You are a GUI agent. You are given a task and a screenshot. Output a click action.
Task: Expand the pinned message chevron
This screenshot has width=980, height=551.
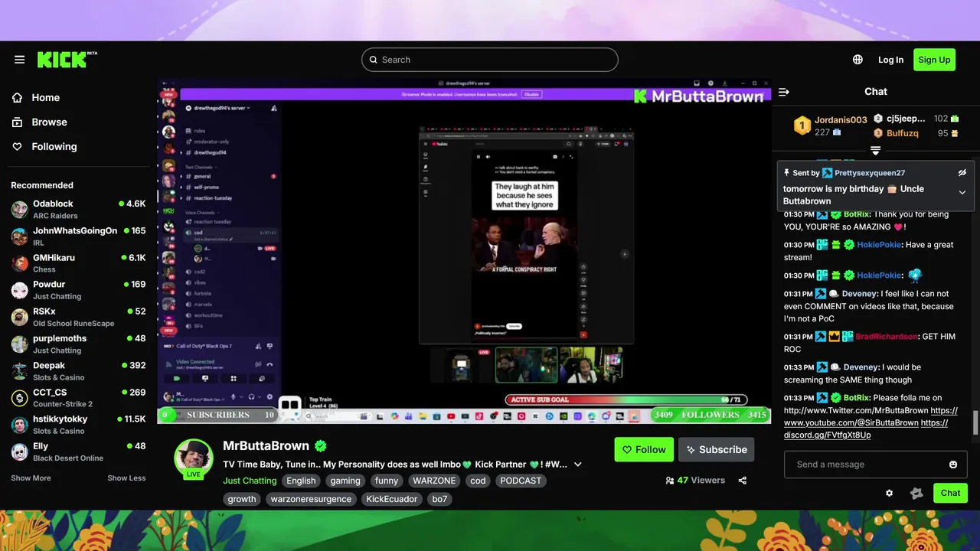pyautogui.click(x=962, y=193)
